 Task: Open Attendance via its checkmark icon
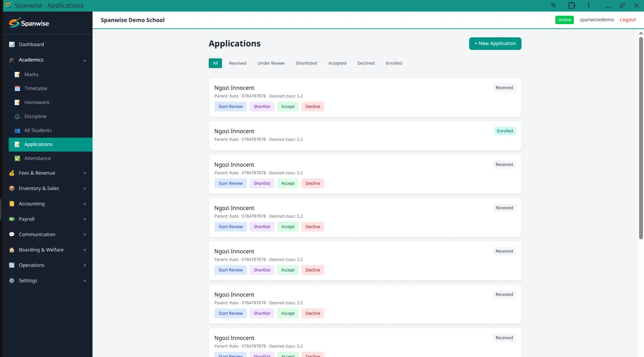click(17, 158)
